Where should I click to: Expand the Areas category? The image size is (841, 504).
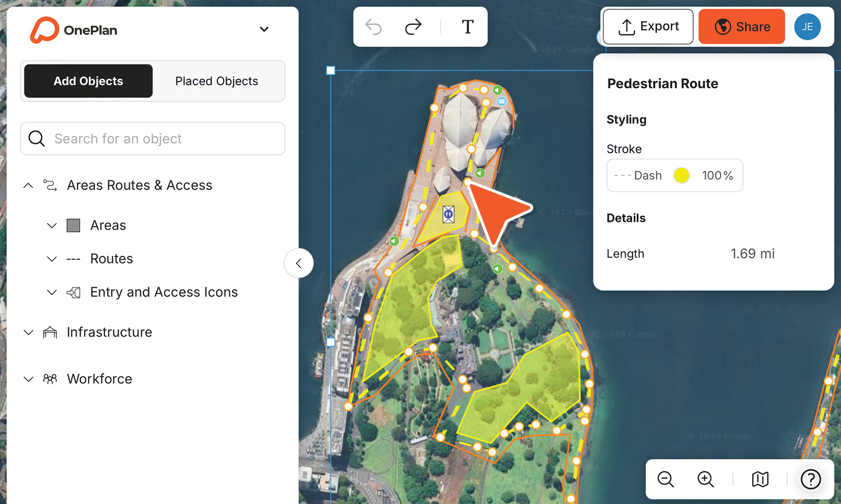click(52, 225)
